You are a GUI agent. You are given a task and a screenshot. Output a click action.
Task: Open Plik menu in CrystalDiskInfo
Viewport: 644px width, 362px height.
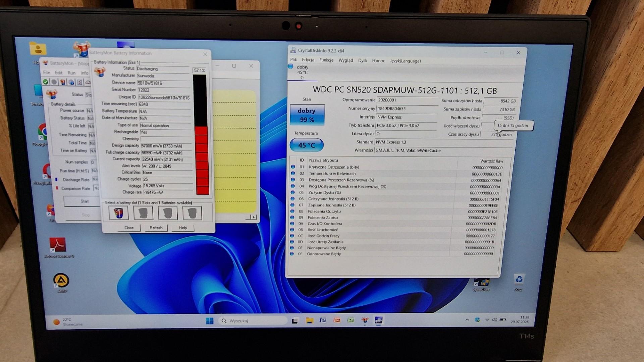tap(293, 60)
